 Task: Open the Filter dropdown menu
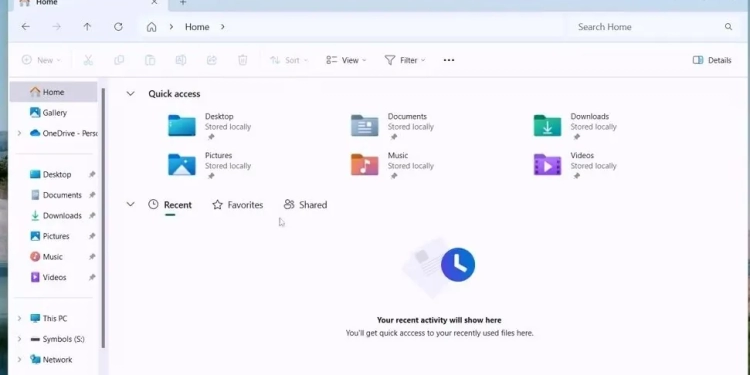(x=405, y=60)
